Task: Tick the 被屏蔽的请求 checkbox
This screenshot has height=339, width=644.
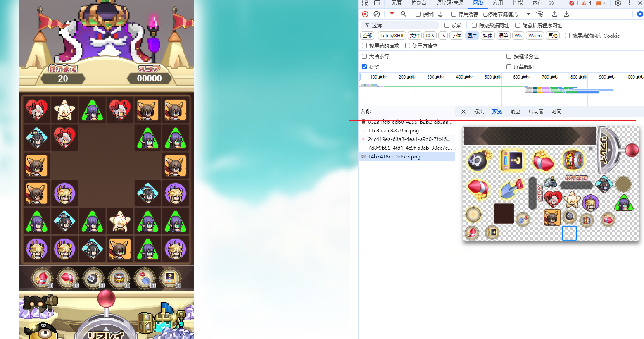Action: (364, 45)
